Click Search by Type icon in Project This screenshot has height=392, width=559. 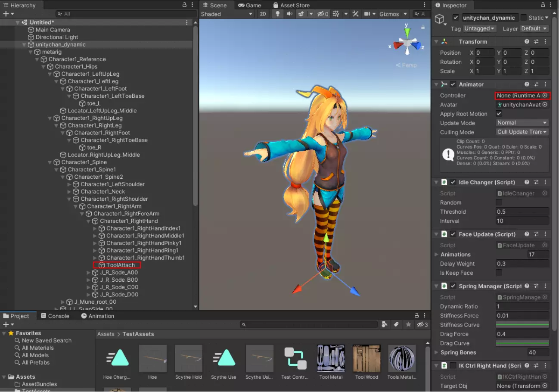[x=385, y=324]
